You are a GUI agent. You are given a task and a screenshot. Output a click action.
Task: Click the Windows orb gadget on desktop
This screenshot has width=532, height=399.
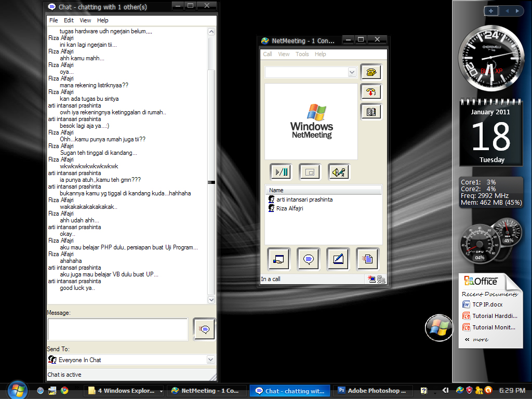[x=438, y=328]
